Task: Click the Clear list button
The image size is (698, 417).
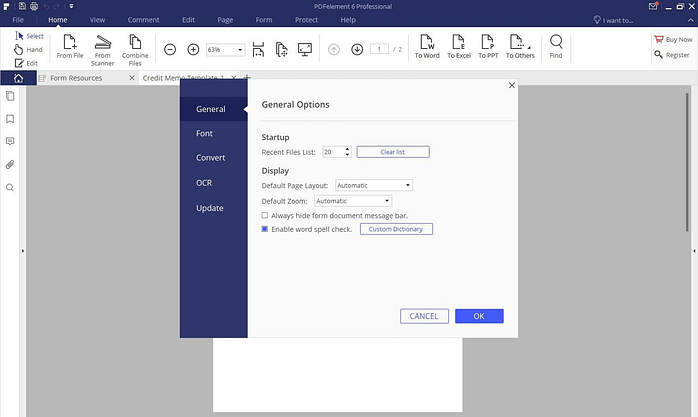Action: tap(393, 152)
